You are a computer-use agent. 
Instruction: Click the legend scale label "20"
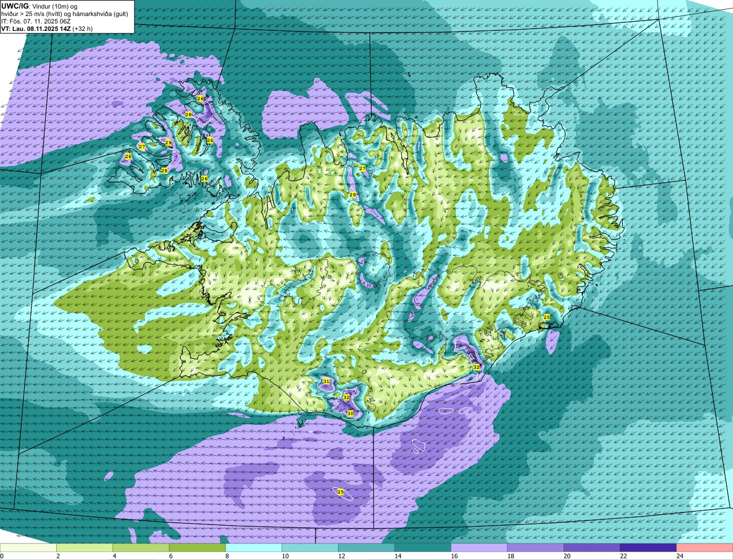tap(567, 556)
